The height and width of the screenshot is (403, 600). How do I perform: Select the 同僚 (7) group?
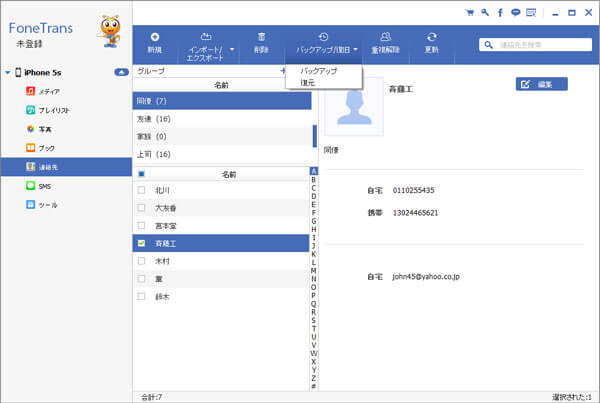tap(222, 101)
